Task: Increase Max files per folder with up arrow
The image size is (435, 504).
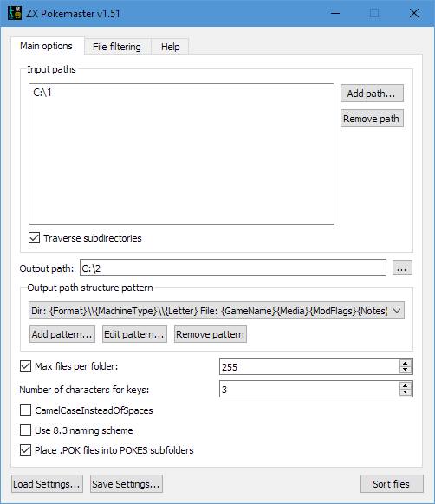Action: pos(406,363)
